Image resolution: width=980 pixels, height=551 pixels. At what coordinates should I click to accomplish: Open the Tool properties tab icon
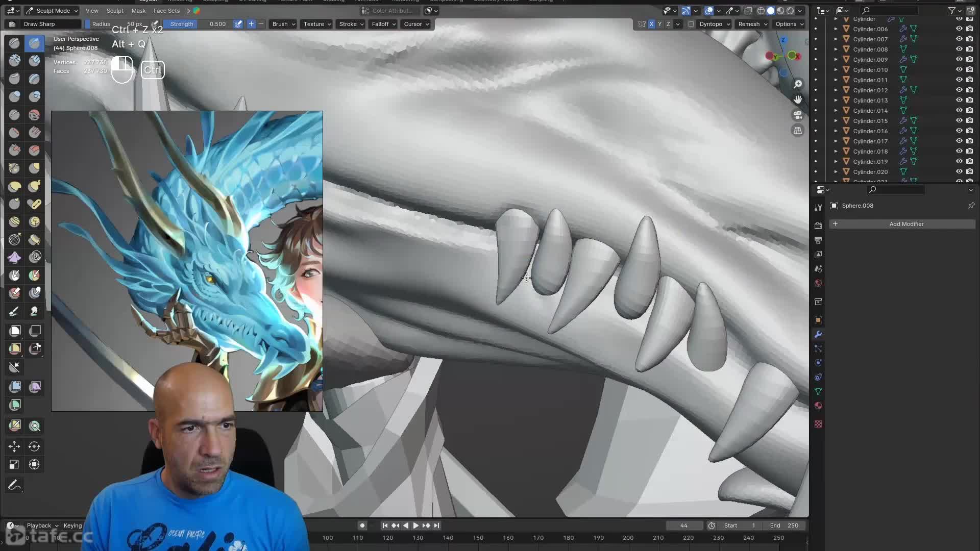pyautogui.click(x=818, y=207)
